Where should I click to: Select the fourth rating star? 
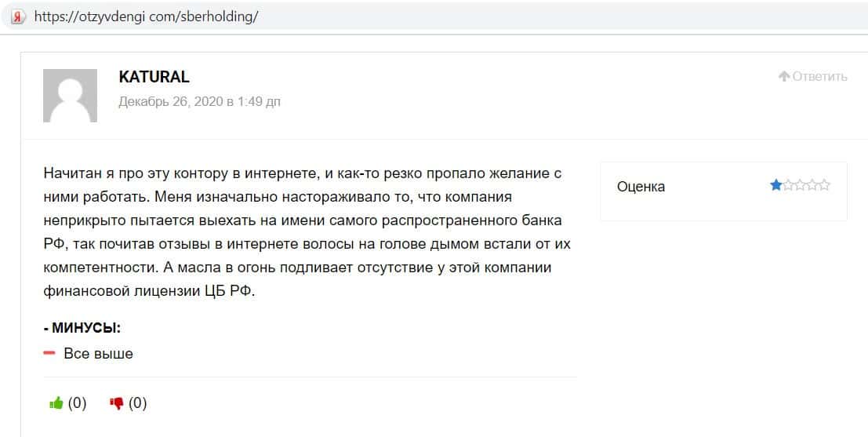pyautogui.click(x=812, y=186)
